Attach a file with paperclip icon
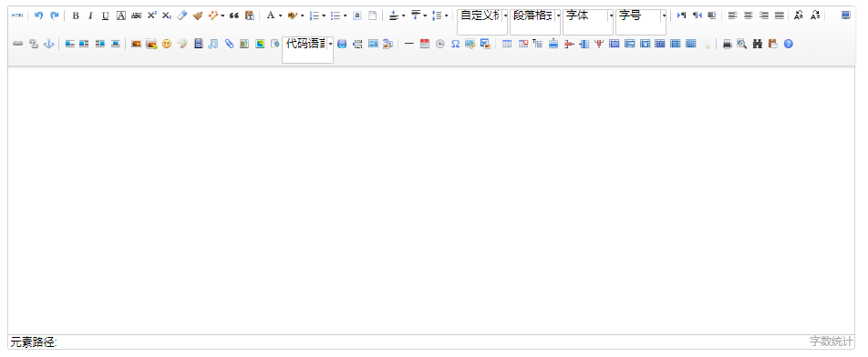This screenshot has width=868, height=357. tap(229, 44)
